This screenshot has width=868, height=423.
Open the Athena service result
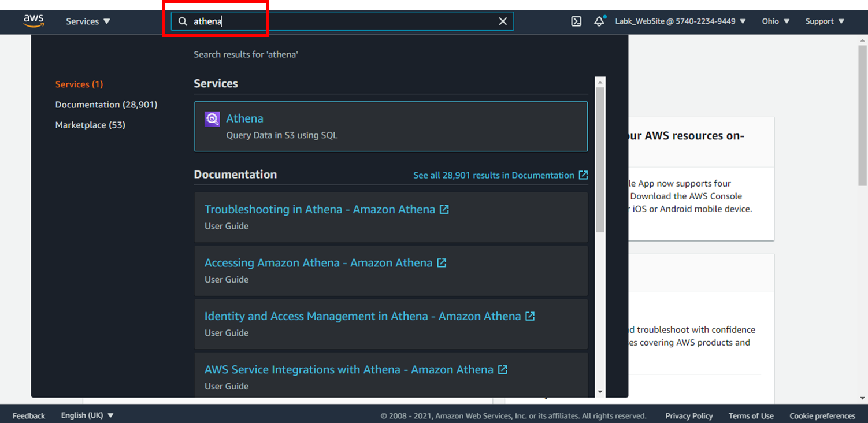tap(391, 127)
